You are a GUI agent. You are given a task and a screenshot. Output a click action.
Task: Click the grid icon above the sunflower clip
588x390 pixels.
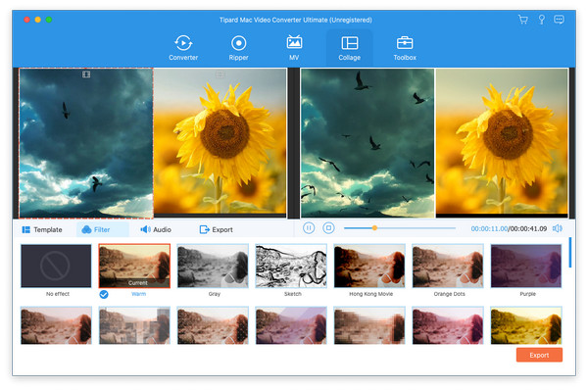(220, 74)
